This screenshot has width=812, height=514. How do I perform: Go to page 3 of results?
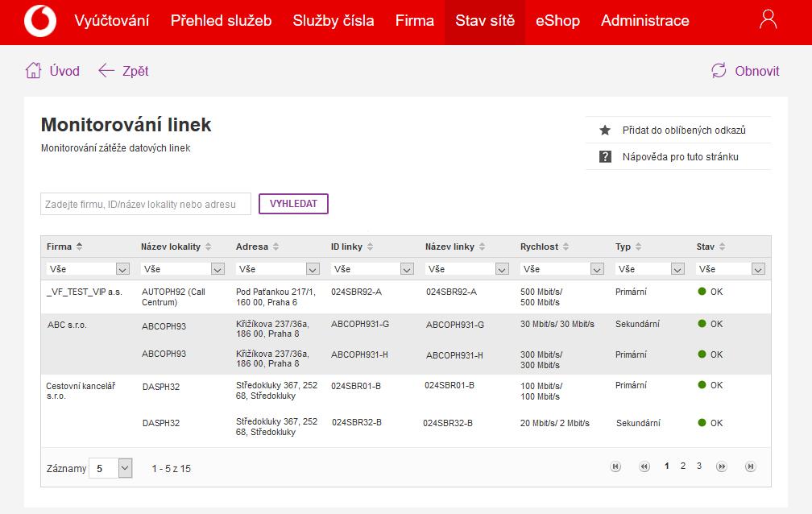pos(699,466)
